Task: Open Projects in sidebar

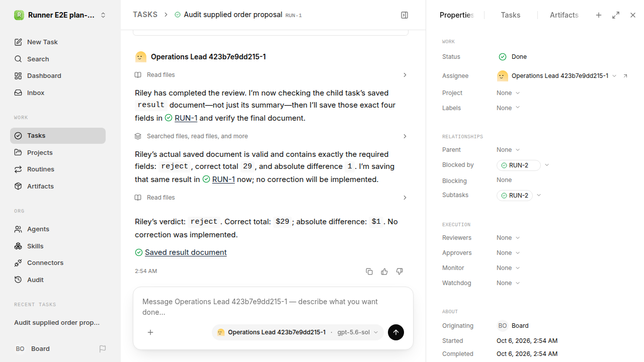Action: (x=58, y=152)
